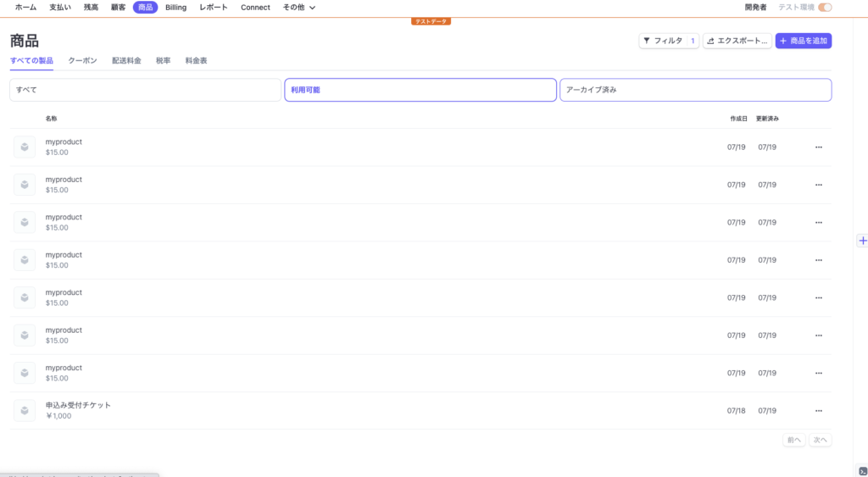The height and width of the screenshot is (477, 868).
Task: Click the 申込み受付チケット product icon
Action: coord(25,411)
